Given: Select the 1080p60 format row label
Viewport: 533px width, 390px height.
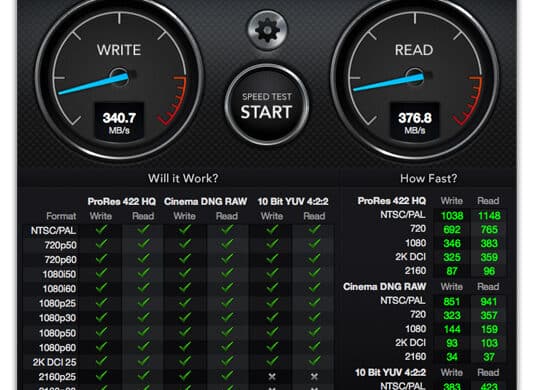Looking at the screenshot, I should coord(57,347).
